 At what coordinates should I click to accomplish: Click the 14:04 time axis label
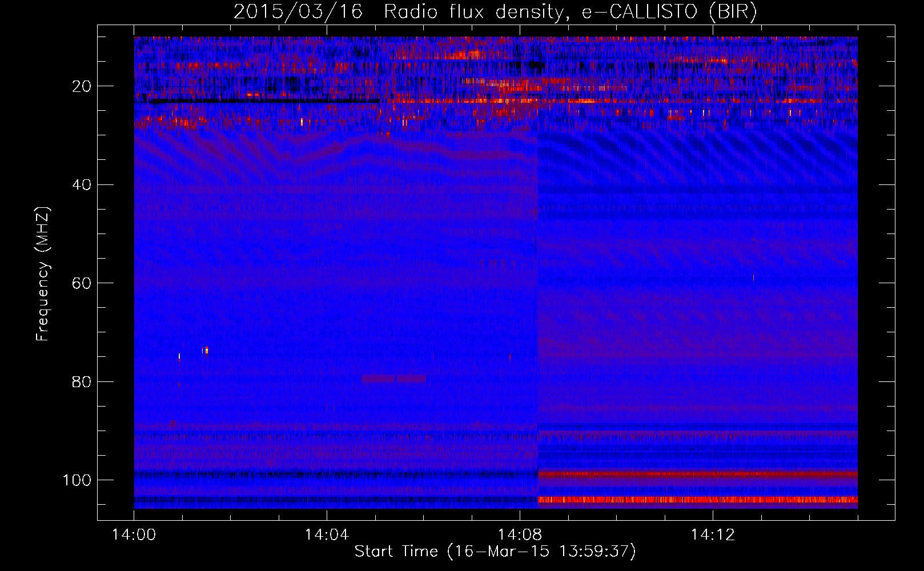tap(327, 534)
